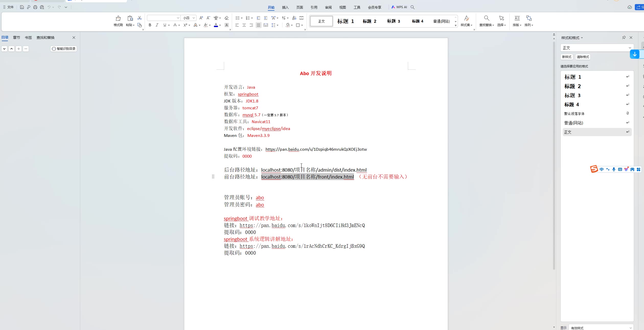Toggle Underline formatting

[165, 25]
